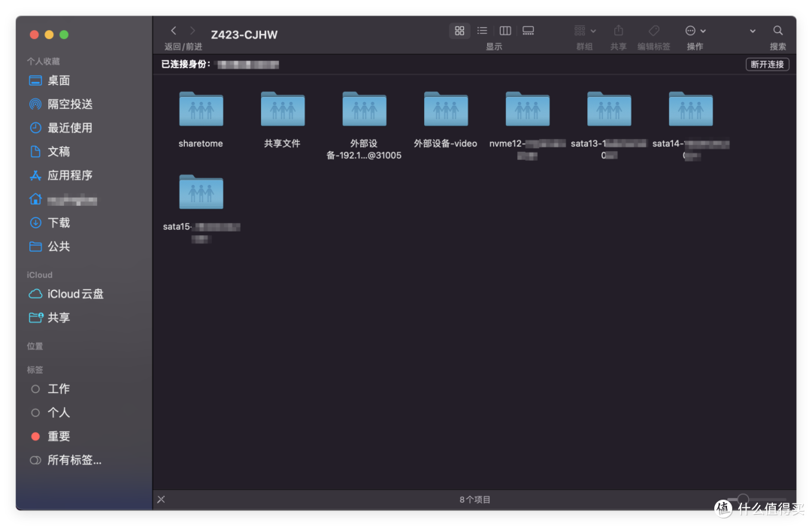Open the 操作 actions dropdown menu
The height and width of the screenshot is (526, 812).
click(694, 32)
